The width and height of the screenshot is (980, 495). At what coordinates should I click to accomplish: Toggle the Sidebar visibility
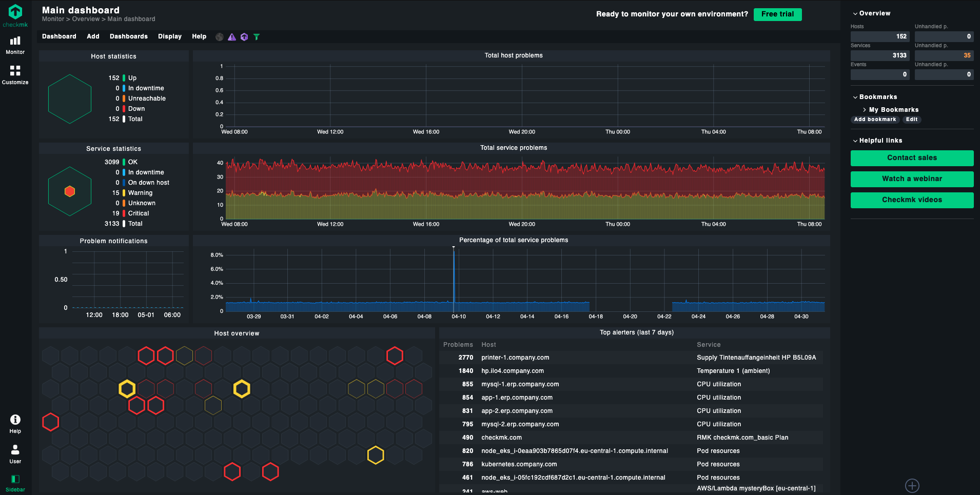pyautogui.click(x=15, y=483)
